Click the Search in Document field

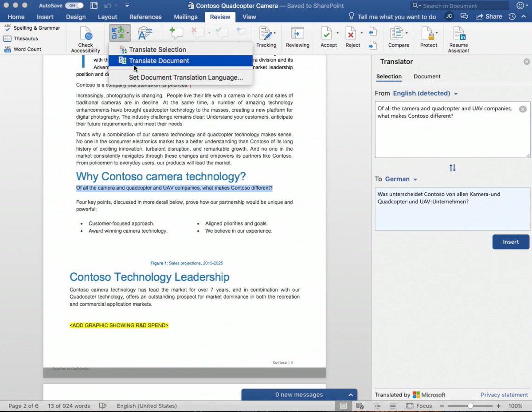point(459,6)
